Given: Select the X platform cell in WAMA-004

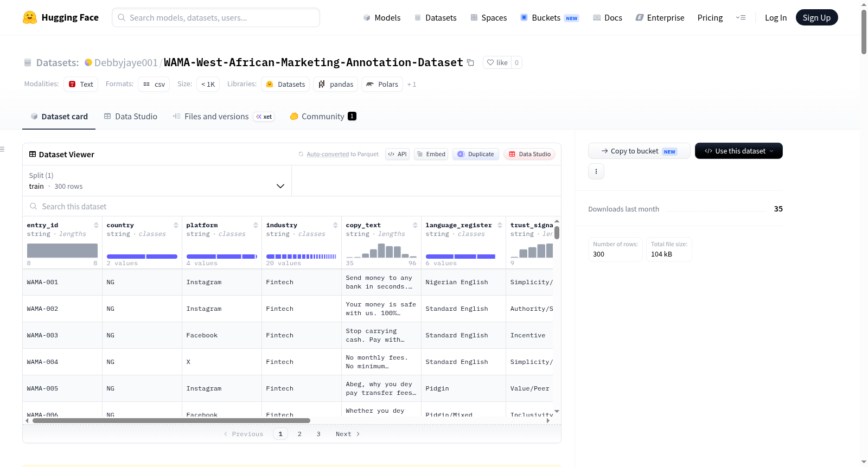Looking at the screenshot, I should (x=222, y=362).
